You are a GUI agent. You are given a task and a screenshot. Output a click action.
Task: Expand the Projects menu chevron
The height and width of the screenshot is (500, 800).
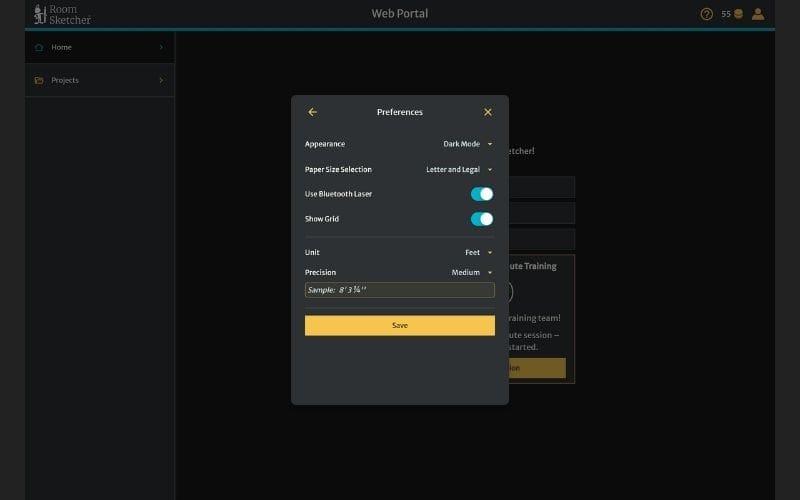(x=161, y=81)
